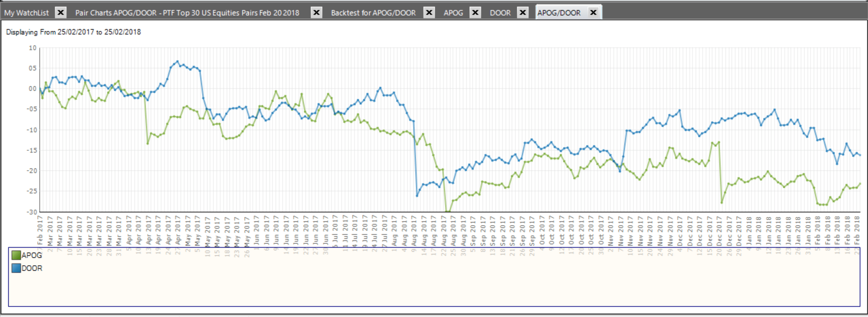Viewport: 868px width, 317px height.
Task: Close the Pair Charts APOG/DOOR tab
Action: 316,13
